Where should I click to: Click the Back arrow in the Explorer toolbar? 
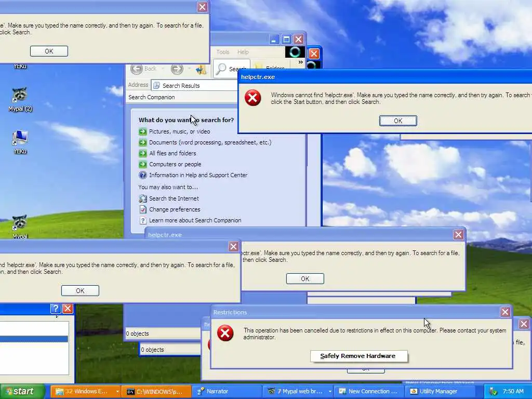[137, 69]
